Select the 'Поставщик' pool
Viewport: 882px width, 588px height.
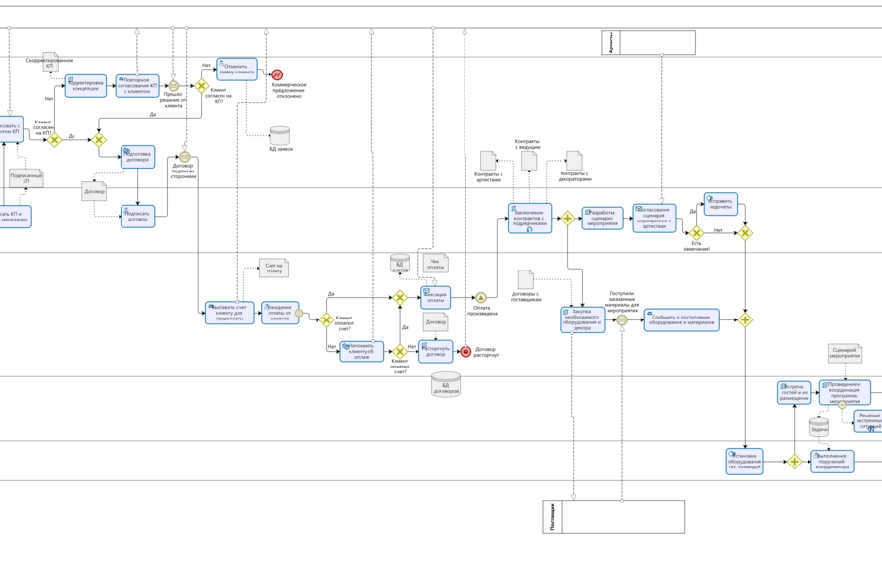coord(613,516)
